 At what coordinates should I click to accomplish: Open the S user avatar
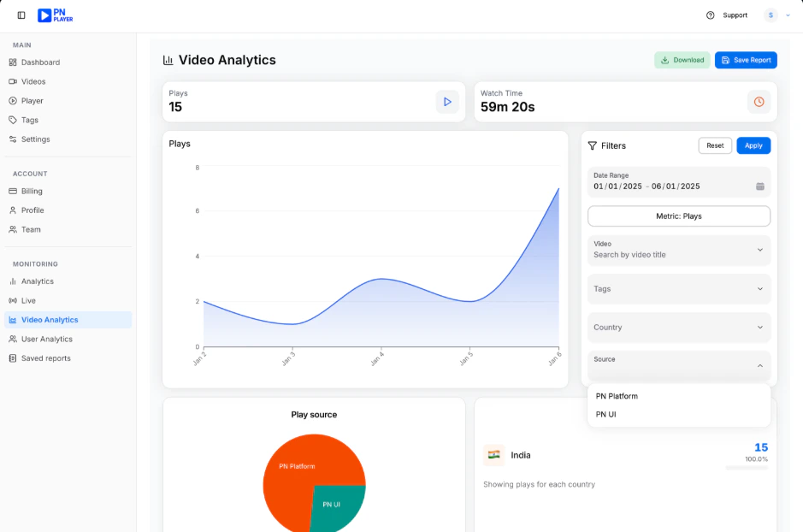[771, 15]
